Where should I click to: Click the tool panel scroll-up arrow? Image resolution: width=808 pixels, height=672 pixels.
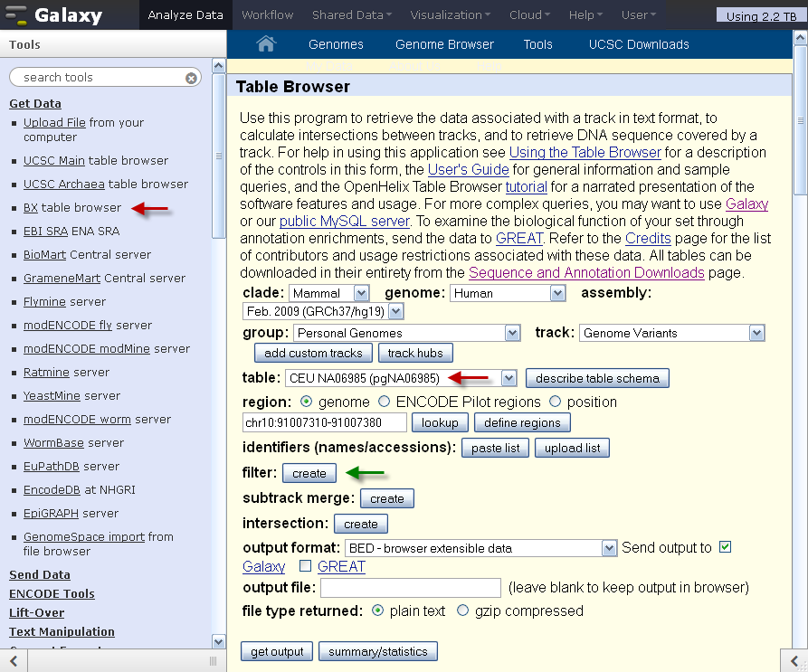point(218,65)
